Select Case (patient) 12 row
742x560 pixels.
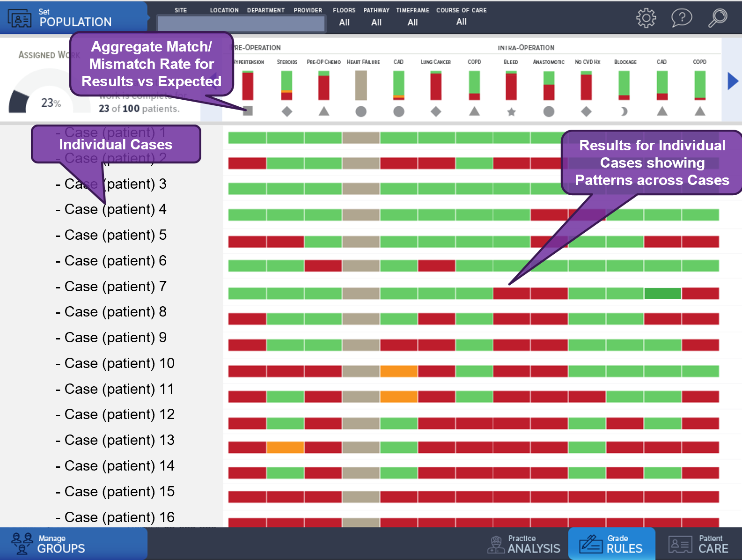pyautogui.click(x=115, y=414)
